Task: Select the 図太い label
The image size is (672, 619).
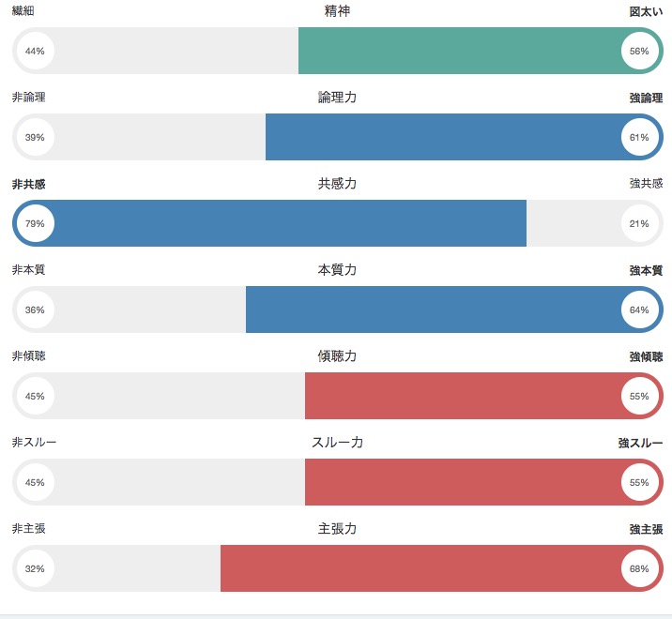Action: pyautogui.click(x=646, y=12)
